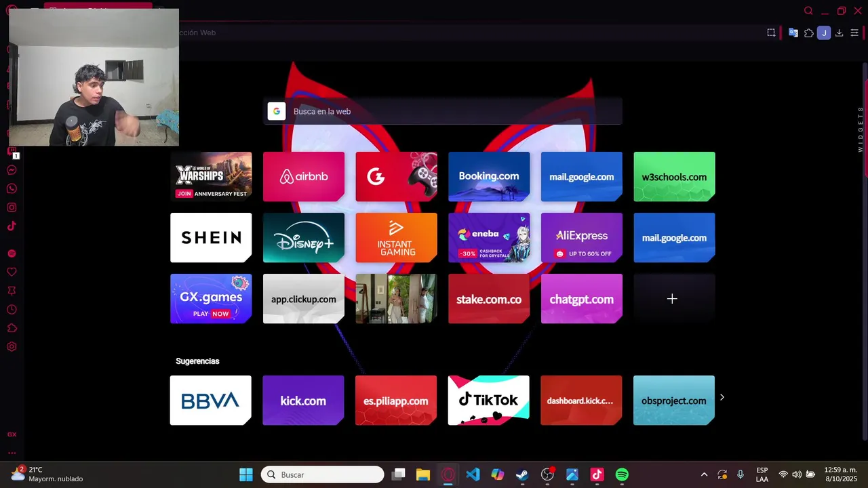Open the GX Control icon at sidebar bottom

[x=12, y=434]
